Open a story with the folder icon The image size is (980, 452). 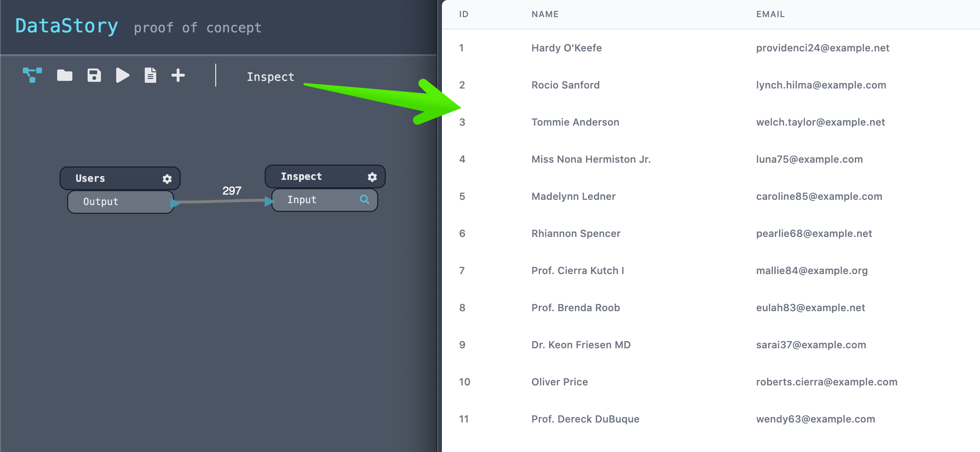(65, 75)
